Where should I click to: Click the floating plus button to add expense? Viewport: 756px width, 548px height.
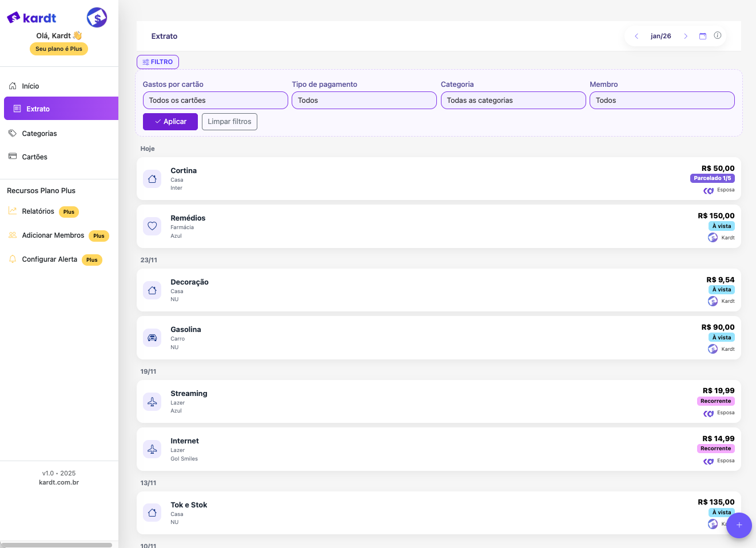pyautogui.click(x=738, y=525)
